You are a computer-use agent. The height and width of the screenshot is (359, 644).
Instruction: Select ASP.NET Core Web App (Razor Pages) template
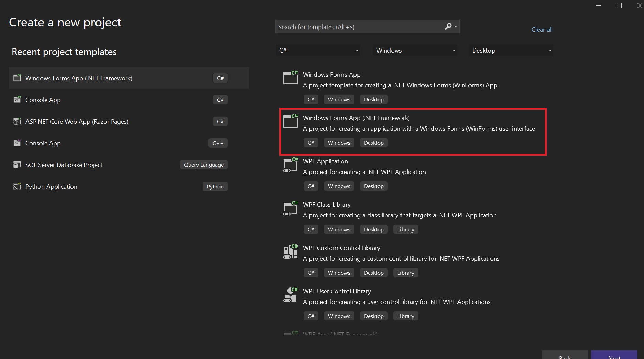(x=129, y=121)
